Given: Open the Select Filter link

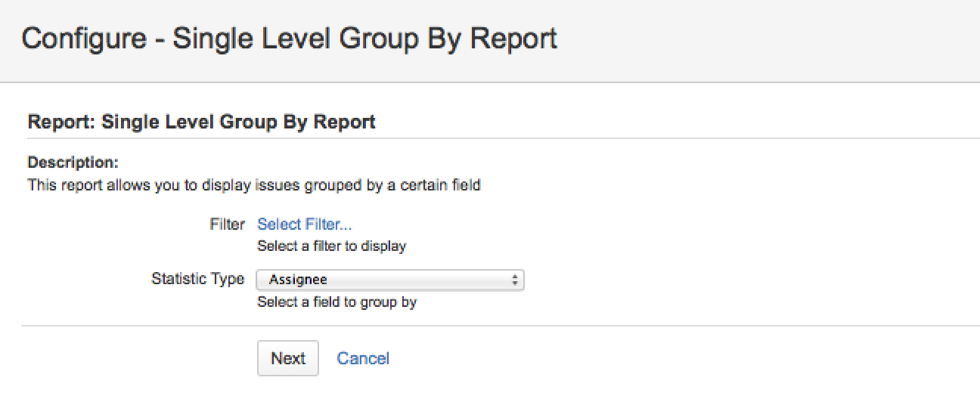Looking at the screenshot, I should (x=305, y=224).
